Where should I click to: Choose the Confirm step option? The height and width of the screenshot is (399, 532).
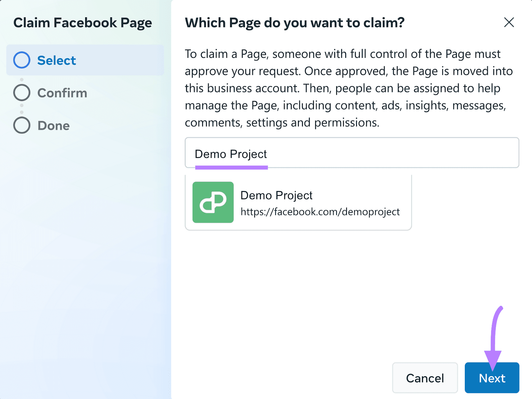click(62, 93)
